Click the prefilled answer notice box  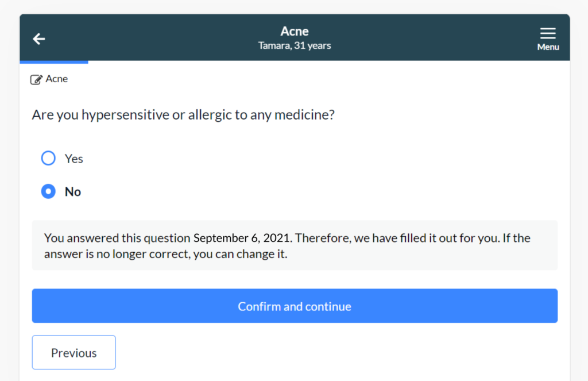[295, 245]
